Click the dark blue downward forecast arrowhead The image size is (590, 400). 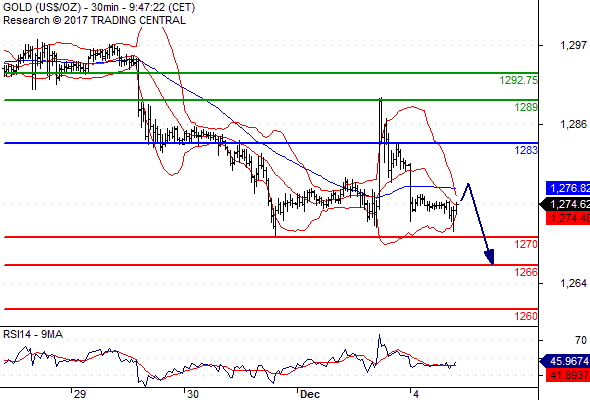click(x=490, y=257)
